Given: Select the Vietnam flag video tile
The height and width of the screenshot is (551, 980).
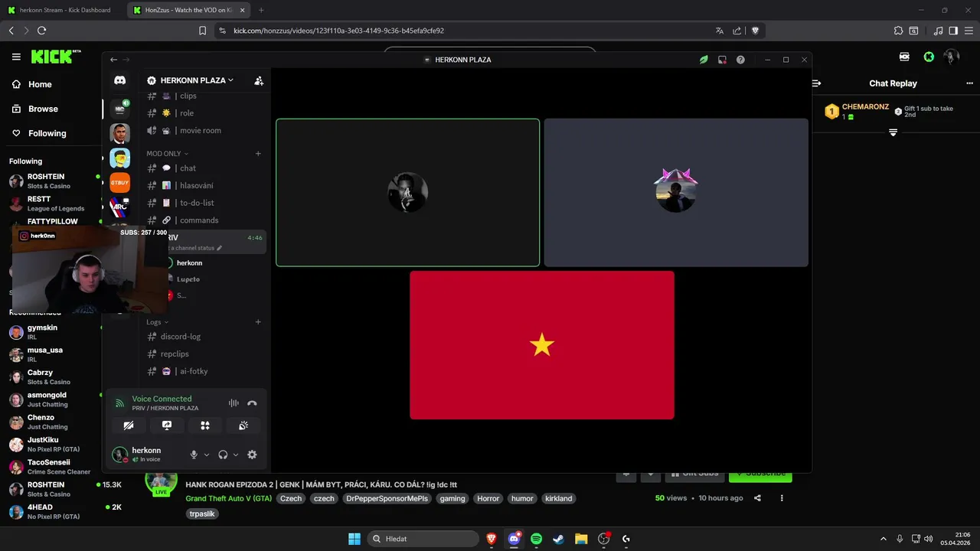Looking at the screenshot, I should (542, 345).
